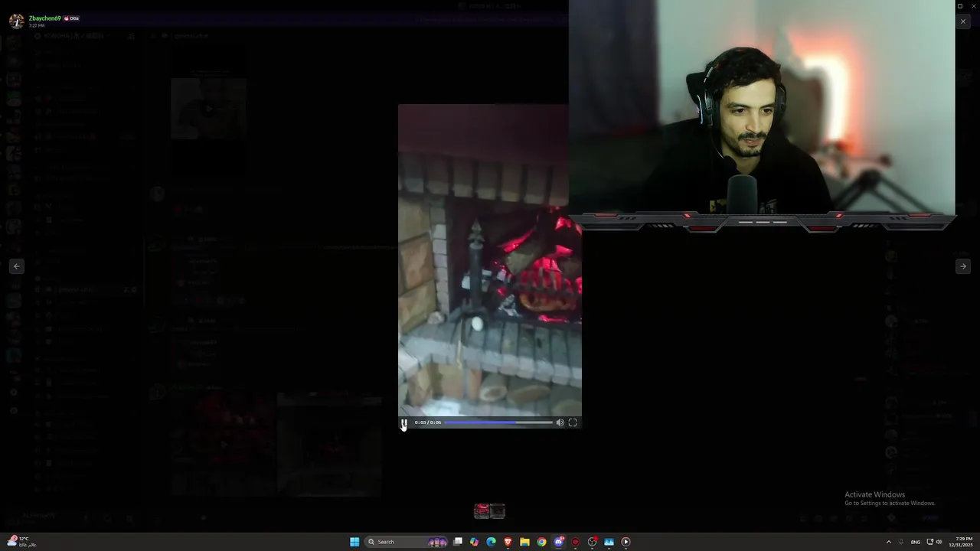Click the Zbaychen69 username at the top
The width and height of the screenshot is (980, 551).
44,18
